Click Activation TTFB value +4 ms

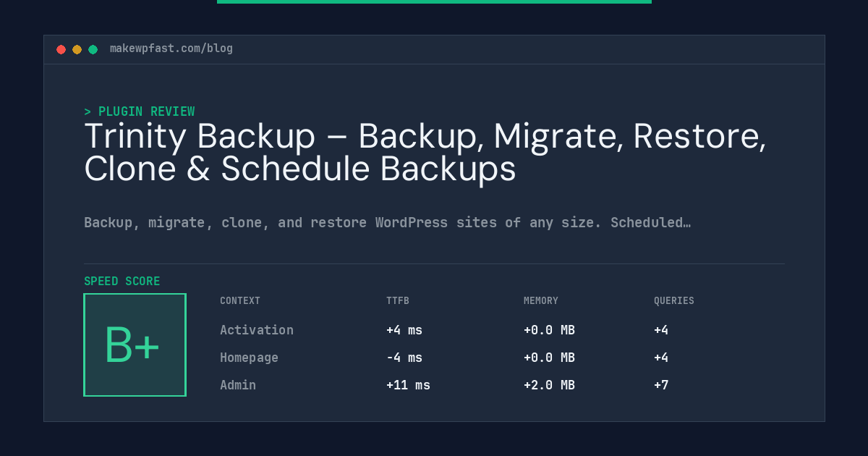(404, 330)
